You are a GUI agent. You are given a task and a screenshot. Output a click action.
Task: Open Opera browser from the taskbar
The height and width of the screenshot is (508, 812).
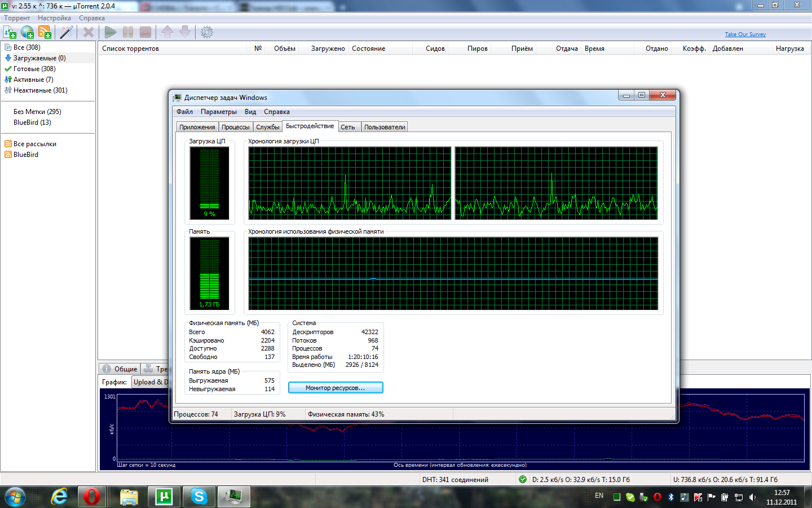coord(92,497)
